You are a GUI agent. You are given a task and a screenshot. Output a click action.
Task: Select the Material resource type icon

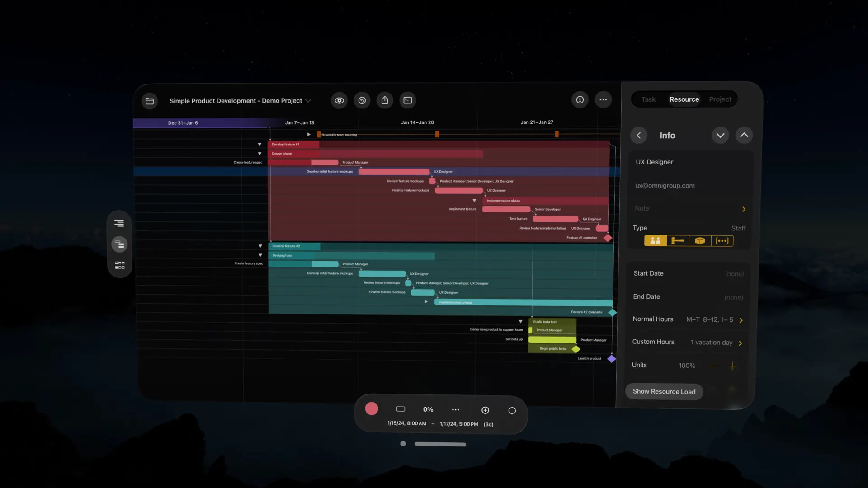coord(699,241)
